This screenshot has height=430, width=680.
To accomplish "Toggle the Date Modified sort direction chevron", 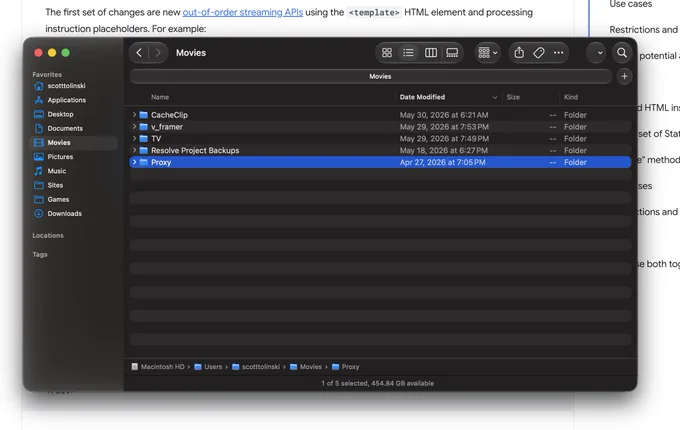I will pos(495,98).
